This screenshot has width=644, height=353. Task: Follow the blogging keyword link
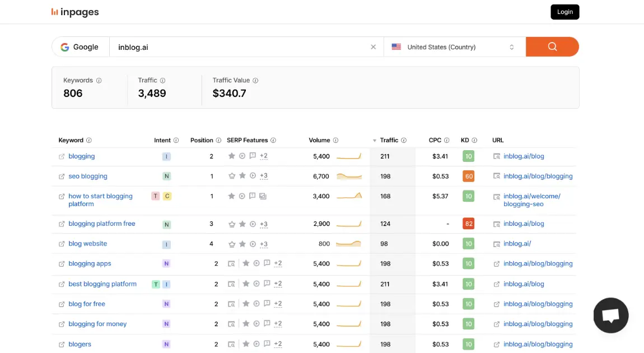(82, 156)
